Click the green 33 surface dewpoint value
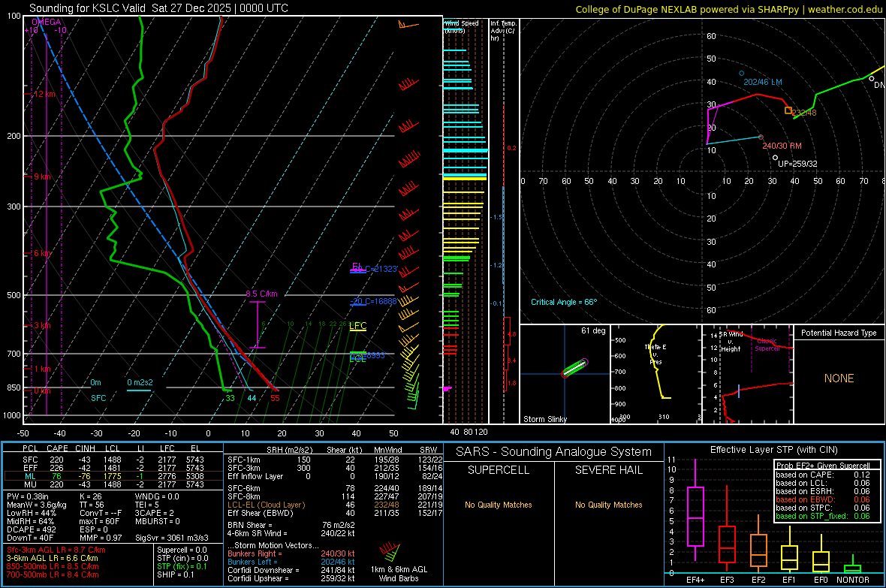 click(x=230, y=398)
